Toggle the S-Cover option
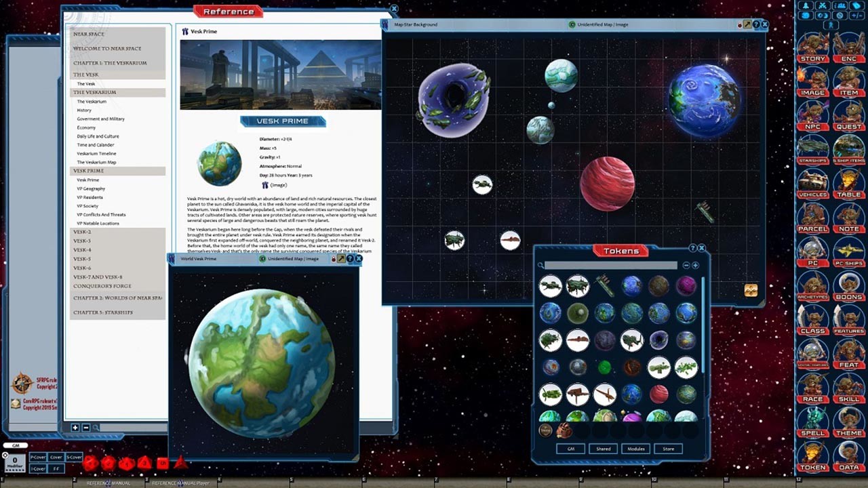This screenshot has height=488, width=868. (73, 457)
